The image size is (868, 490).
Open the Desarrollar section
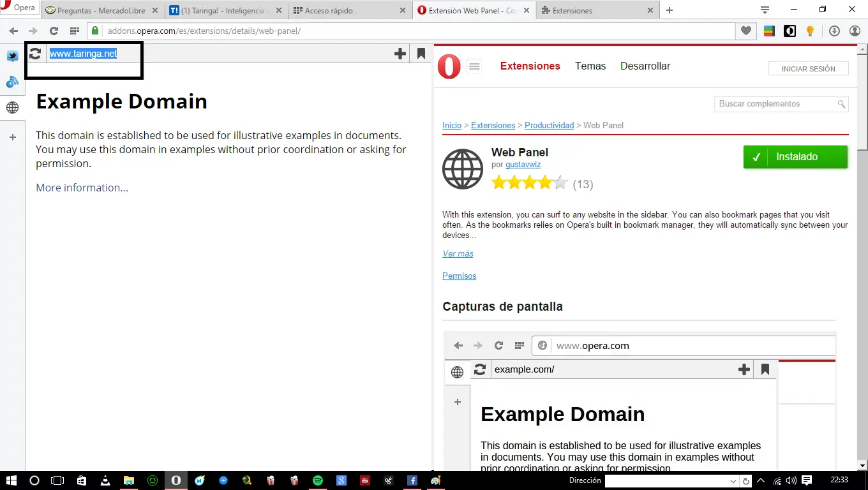(645, 66)
